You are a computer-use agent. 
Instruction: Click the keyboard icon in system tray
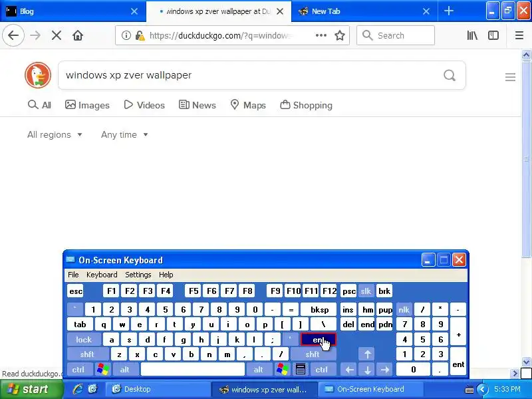tap(469, 390)
